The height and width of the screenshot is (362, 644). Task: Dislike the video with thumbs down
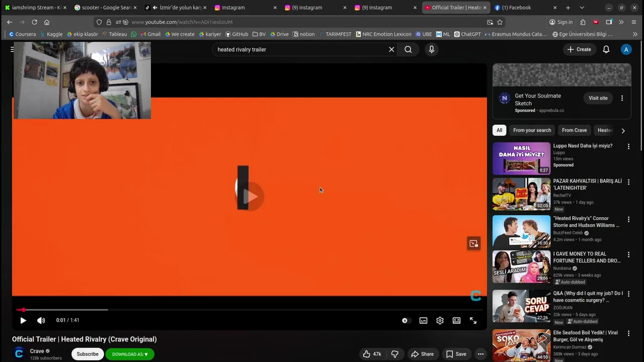[x=395, y=354]
